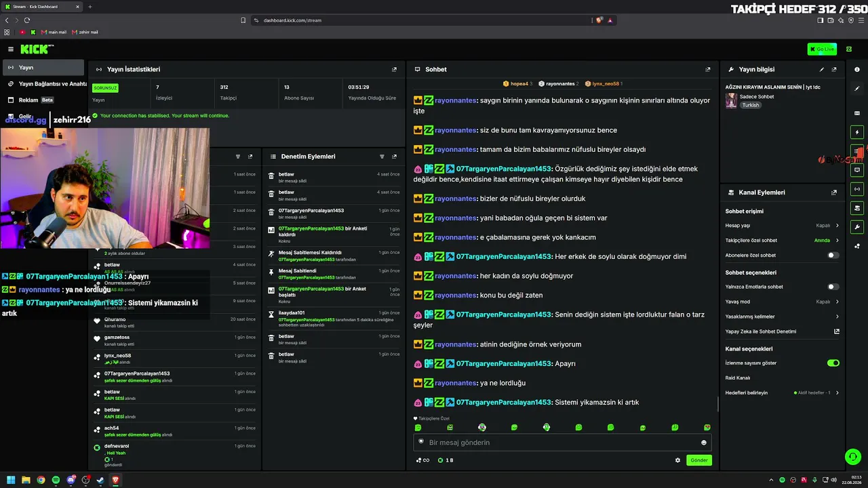Open the green support chat bubble
This screenshot has width=868, height=488.
click(x=852, y=457)
